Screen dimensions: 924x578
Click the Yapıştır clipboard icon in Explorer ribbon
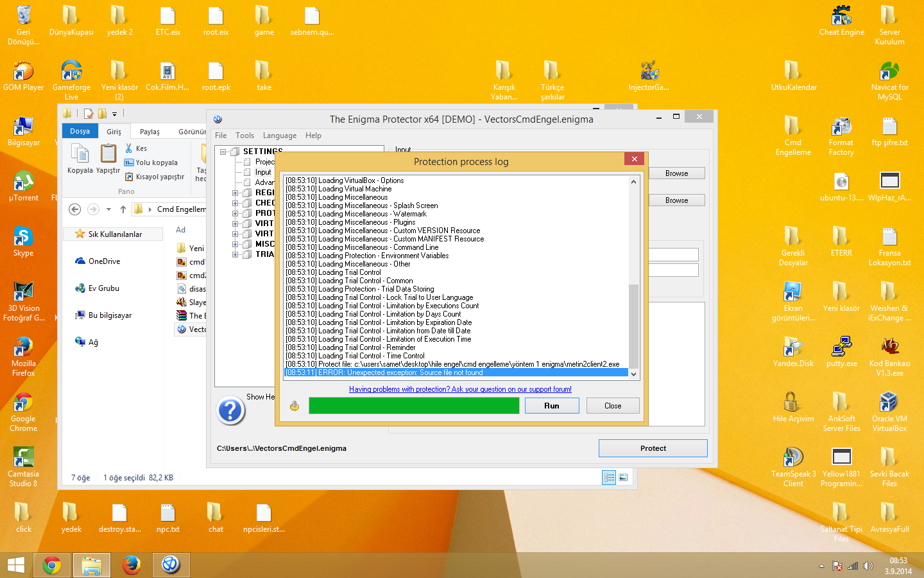coord(108,155)
